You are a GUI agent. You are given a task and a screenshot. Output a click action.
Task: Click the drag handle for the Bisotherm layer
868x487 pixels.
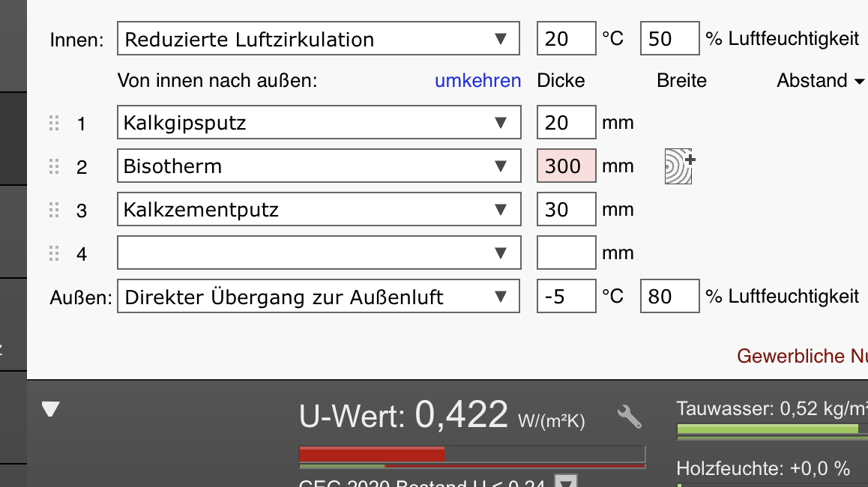(x=54, y=167)
